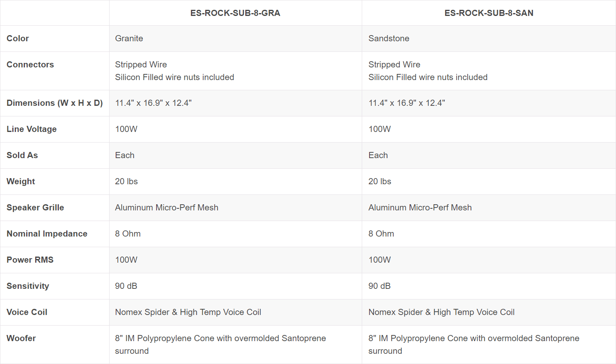Select the Granite color cell

pos(129,38)
